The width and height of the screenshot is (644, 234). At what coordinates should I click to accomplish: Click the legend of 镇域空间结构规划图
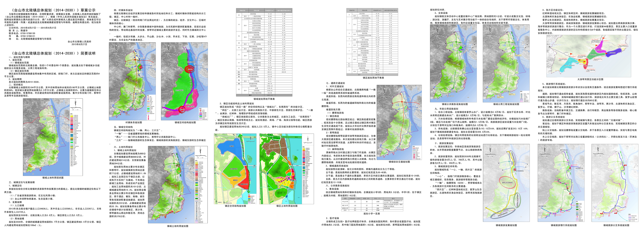click(202, 113)
